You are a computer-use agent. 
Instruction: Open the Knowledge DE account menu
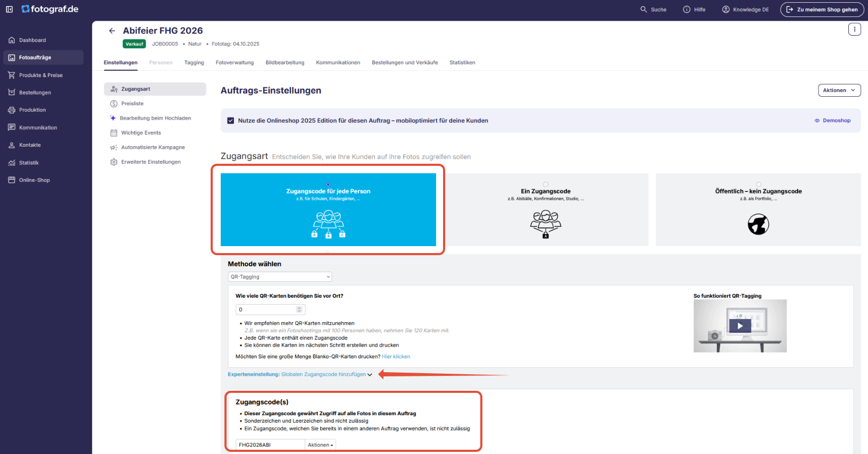745,10
